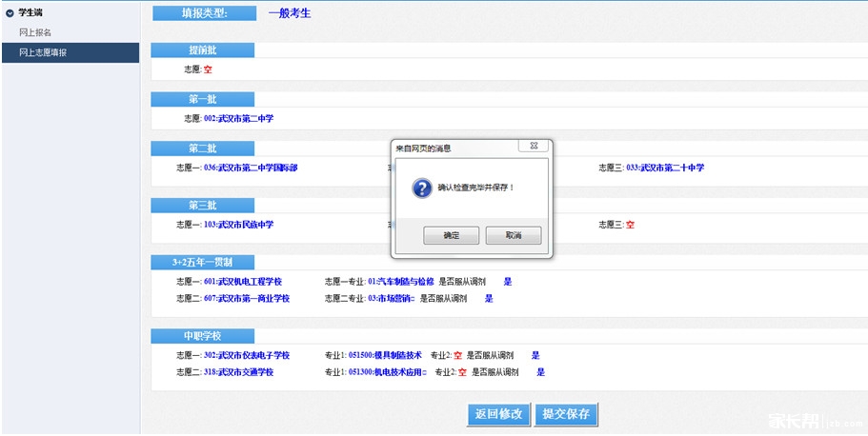Open 网上报名 in the sidebar
868x436 pixels.
coord(35,32)
